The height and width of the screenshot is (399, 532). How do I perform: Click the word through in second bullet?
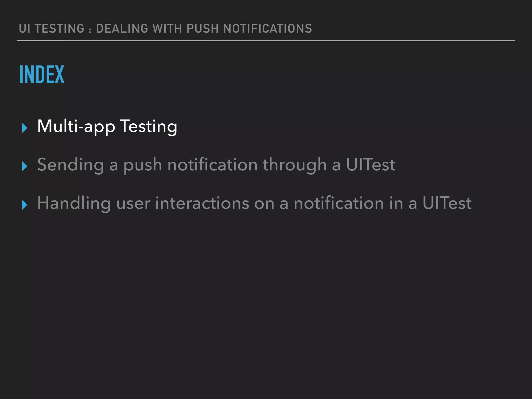point(294,165)
